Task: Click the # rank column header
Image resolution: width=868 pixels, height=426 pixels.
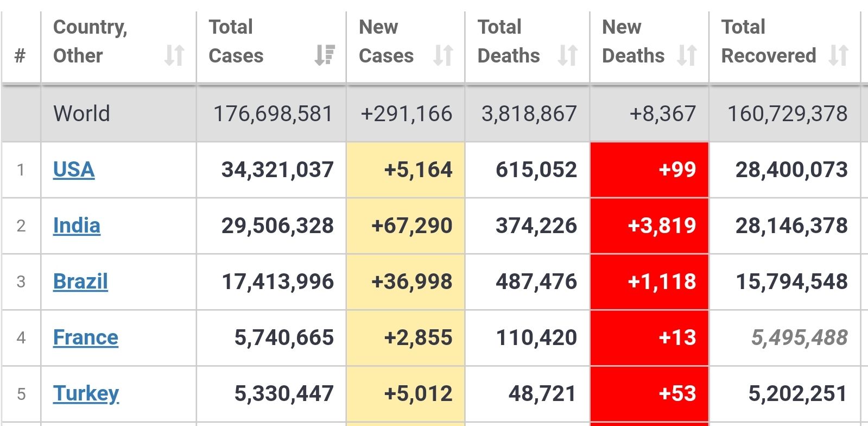Action: click(x=20, y=55)
